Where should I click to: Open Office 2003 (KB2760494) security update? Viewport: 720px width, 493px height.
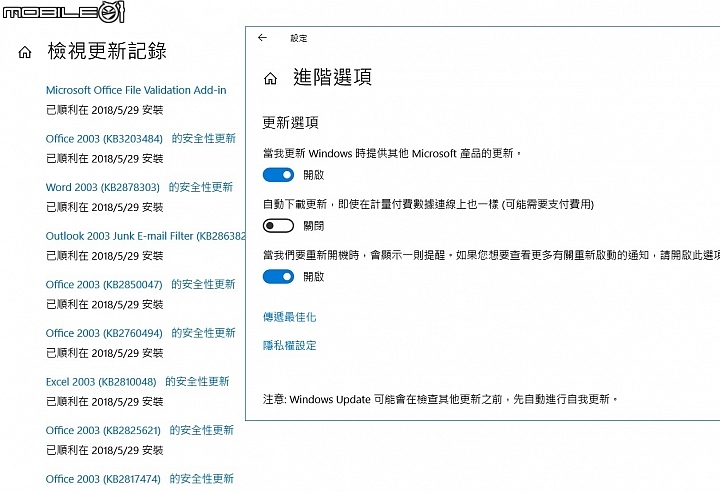point(141,333)
